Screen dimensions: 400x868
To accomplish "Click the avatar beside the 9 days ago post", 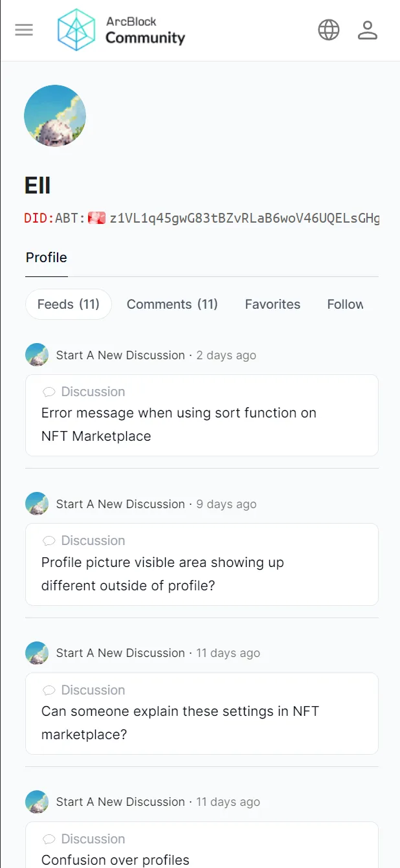I will 37,504.
